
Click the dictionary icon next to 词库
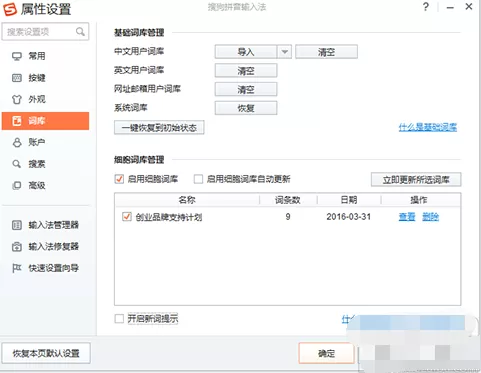point(17,121)
